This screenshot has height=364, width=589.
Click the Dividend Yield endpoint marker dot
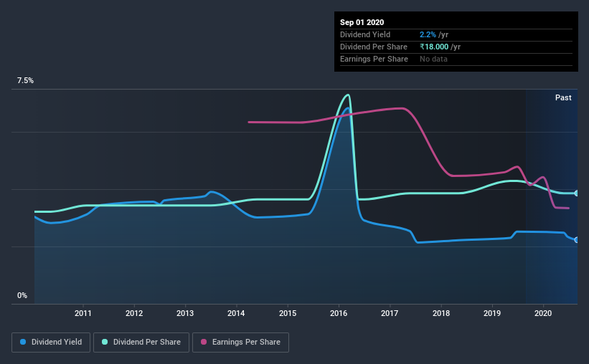(577, 240)
